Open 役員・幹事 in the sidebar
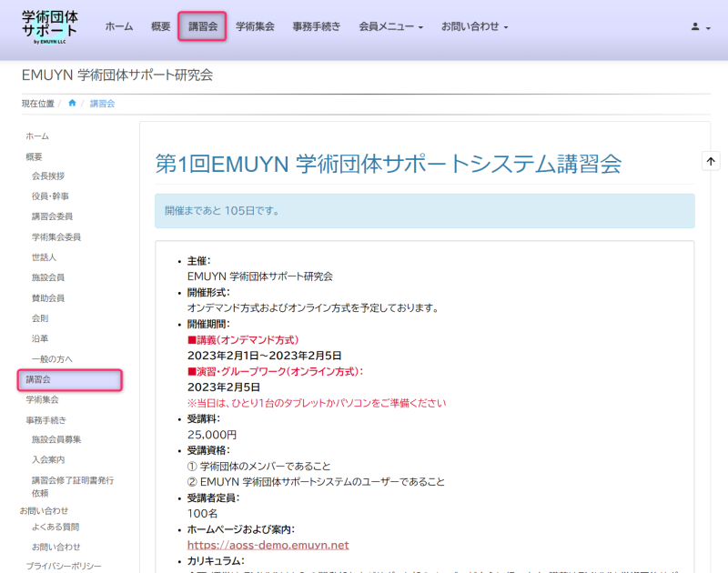 click(x=50, y=196)
